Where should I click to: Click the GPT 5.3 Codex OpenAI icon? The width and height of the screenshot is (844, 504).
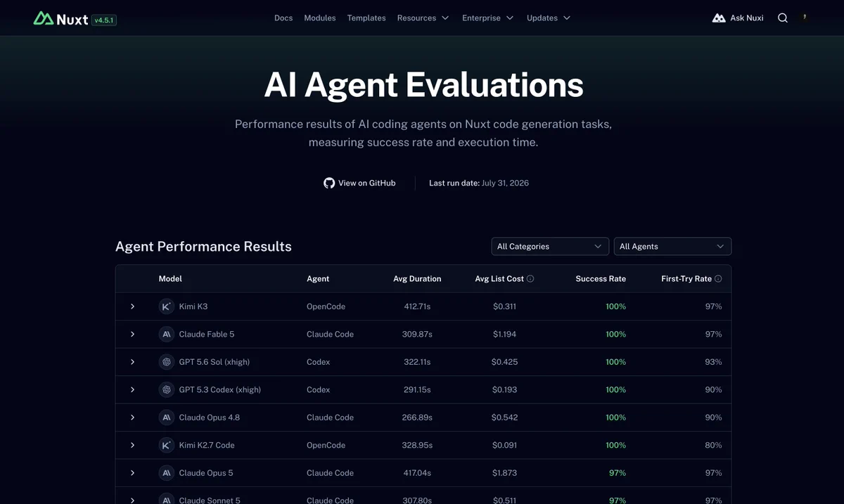click(x=166, y=390)
